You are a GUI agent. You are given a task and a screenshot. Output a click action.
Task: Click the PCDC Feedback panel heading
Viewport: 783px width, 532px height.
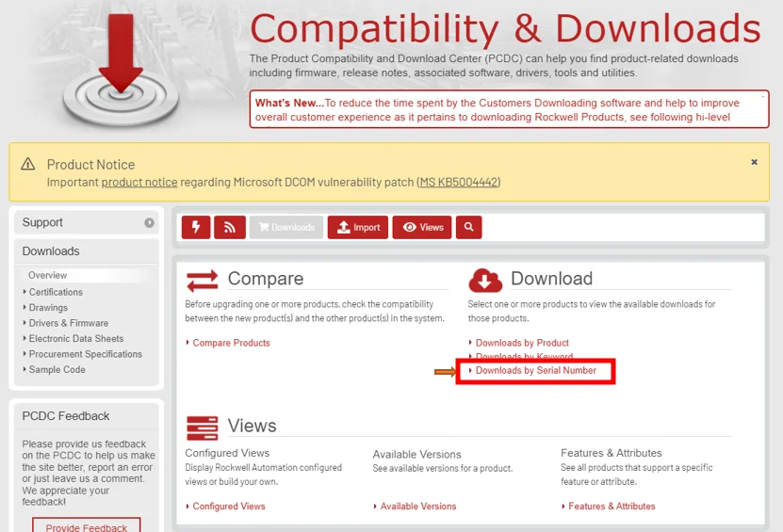click(x=65, y=416)
